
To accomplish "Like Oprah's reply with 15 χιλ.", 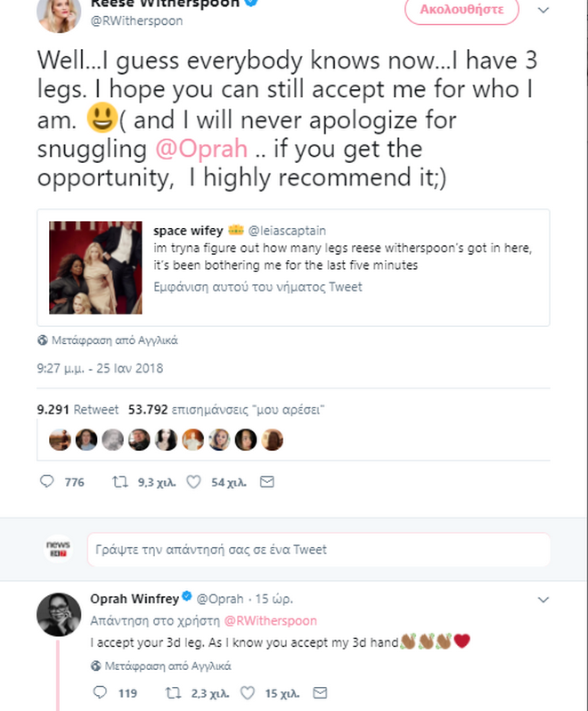I will click(x=249, y=692).
